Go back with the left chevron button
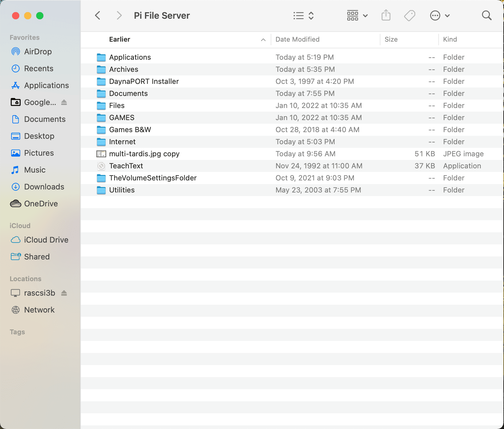504x429 pixels. coord(97,15)
